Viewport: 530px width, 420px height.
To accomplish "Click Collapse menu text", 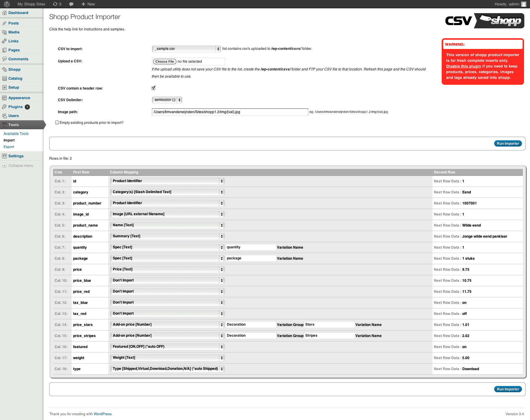I will click(x=21, y=166).
